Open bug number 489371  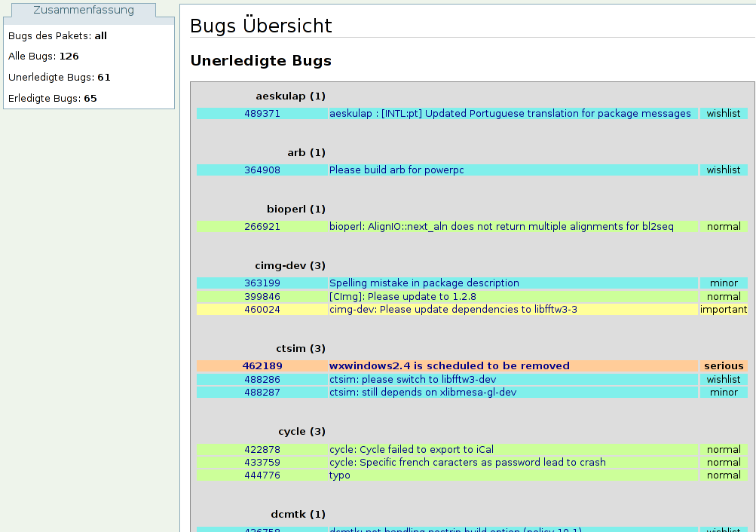coord(262,114)
